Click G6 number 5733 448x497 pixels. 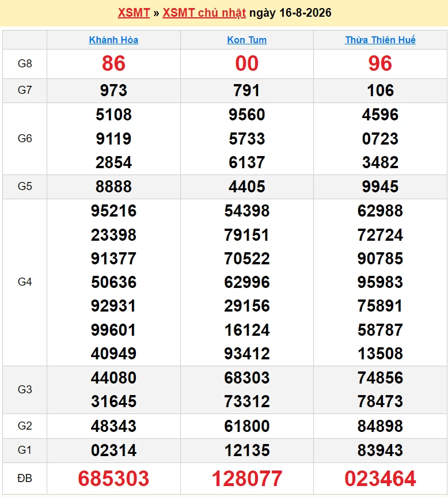(x=247, y=139)
